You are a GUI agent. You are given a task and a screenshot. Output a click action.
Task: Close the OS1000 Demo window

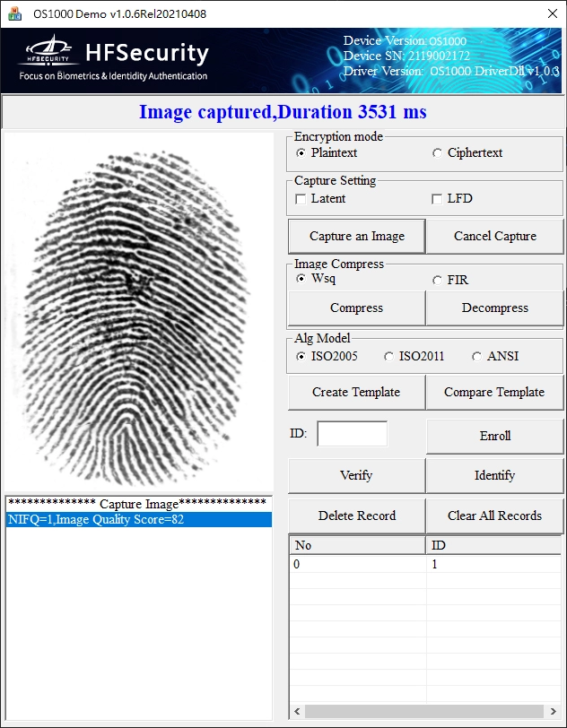coord(553,13)
